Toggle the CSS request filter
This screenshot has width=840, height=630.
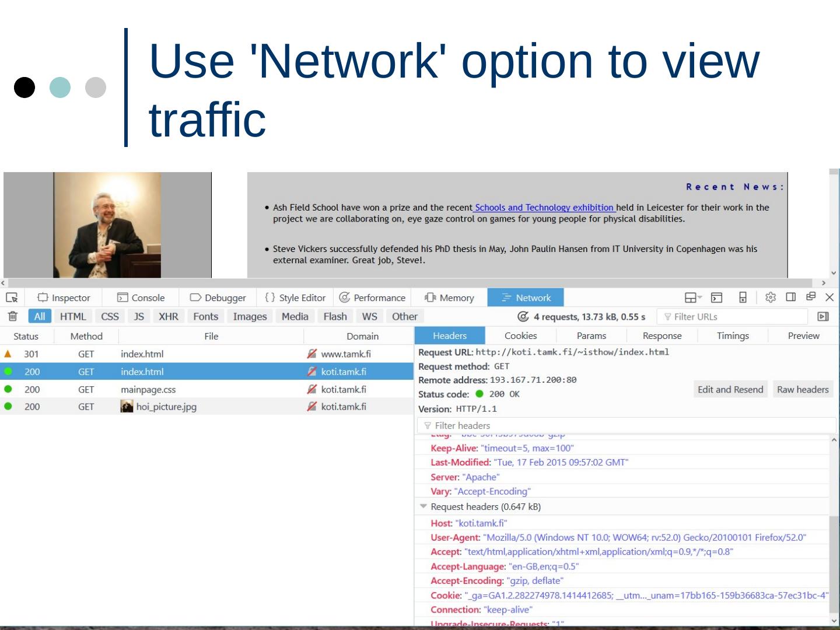[x=110, y=316]
